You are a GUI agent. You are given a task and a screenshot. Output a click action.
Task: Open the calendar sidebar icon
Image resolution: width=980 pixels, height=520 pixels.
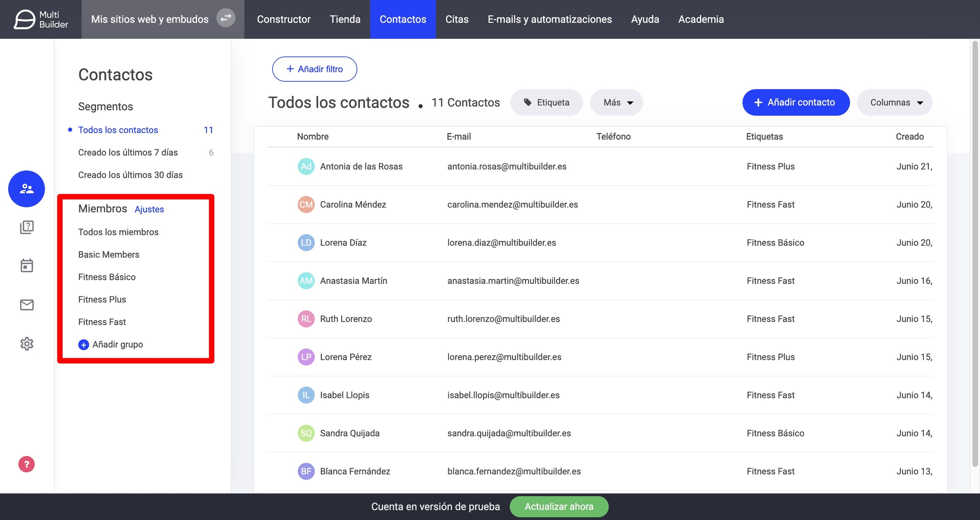pos(26,266)
